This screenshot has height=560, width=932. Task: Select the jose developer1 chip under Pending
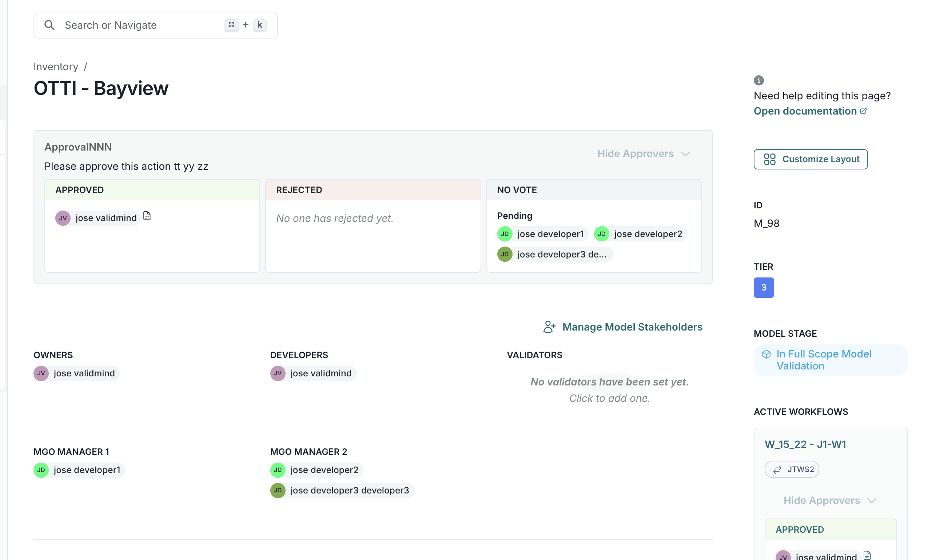pos(542,233)
